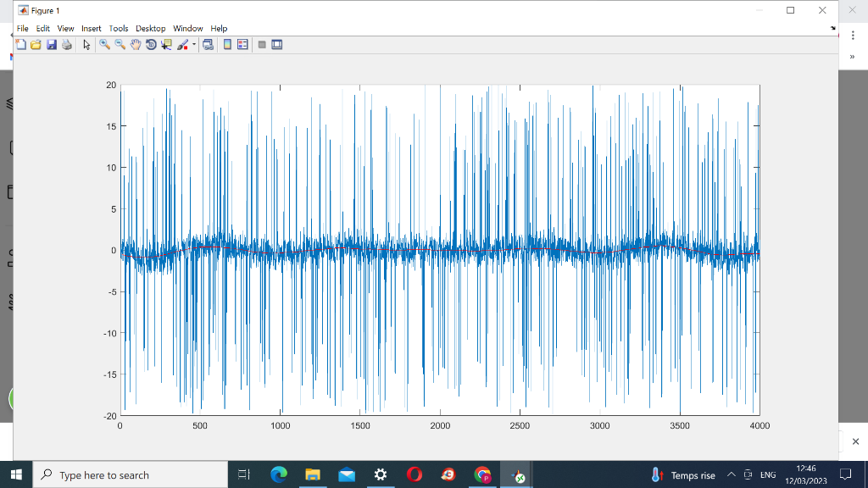Open file using the folder icon
This screenshot has height=488, width=868.
tap(36, 45)
